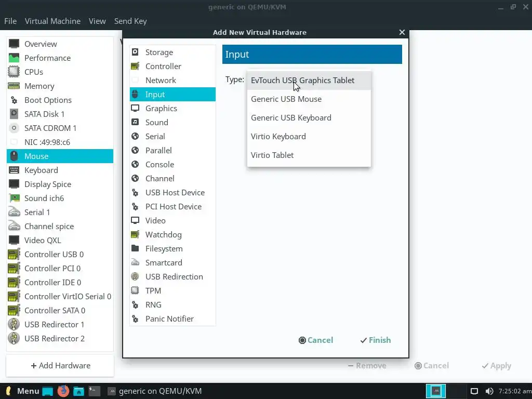This screenshot has height=399, width=532.
Task: Select Controller USB 0 in sidebar
Action: pyautogui.click(x=60, y=254)
